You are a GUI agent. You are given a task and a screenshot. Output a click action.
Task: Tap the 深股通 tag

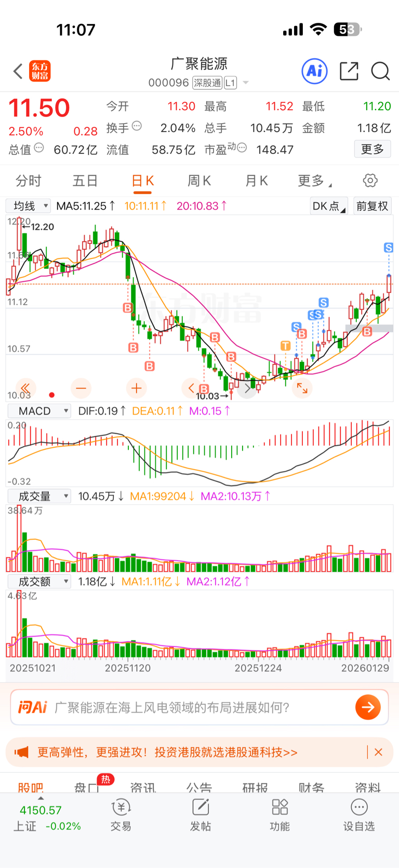(x=207, y=83)
